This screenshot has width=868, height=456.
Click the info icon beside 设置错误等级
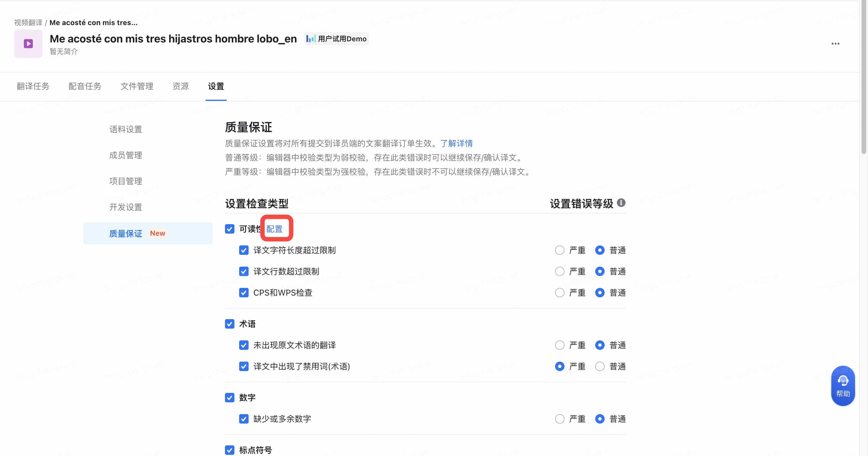click(621, 203)
